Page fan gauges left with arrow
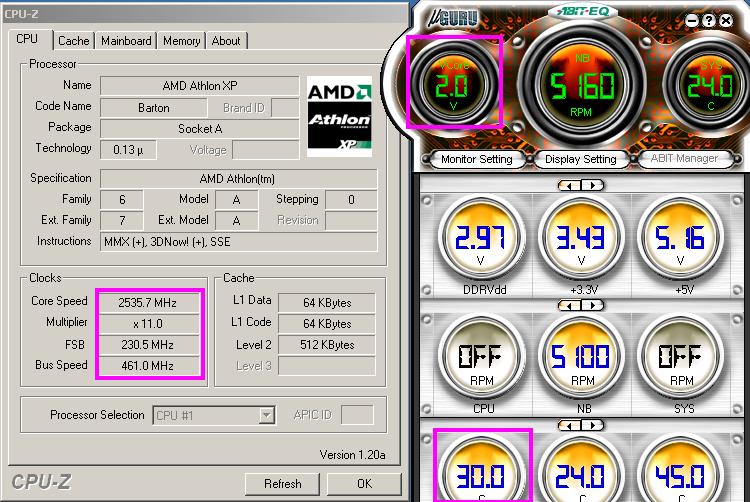750x502 pixels. click(570, 305)
